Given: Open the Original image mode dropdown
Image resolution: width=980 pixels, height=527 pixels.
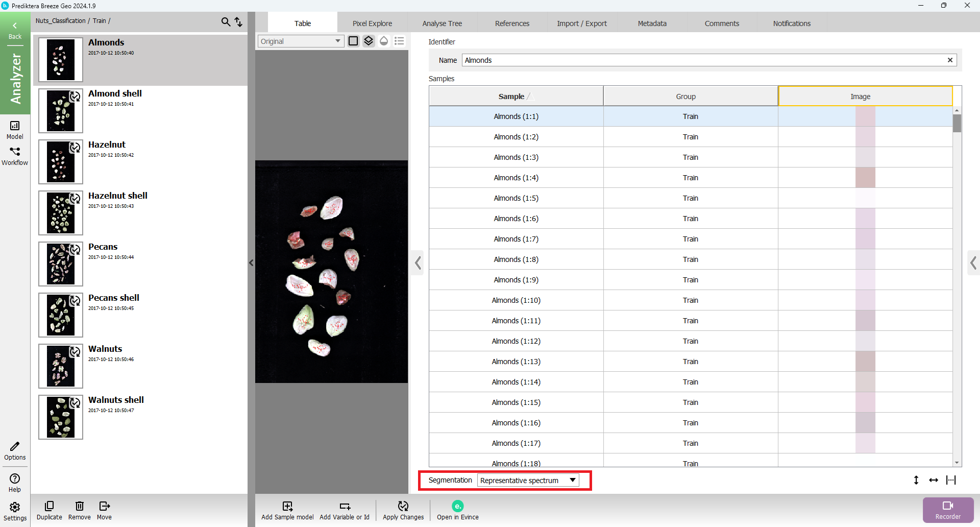Looking at the screenshot, I should [300, 41].
